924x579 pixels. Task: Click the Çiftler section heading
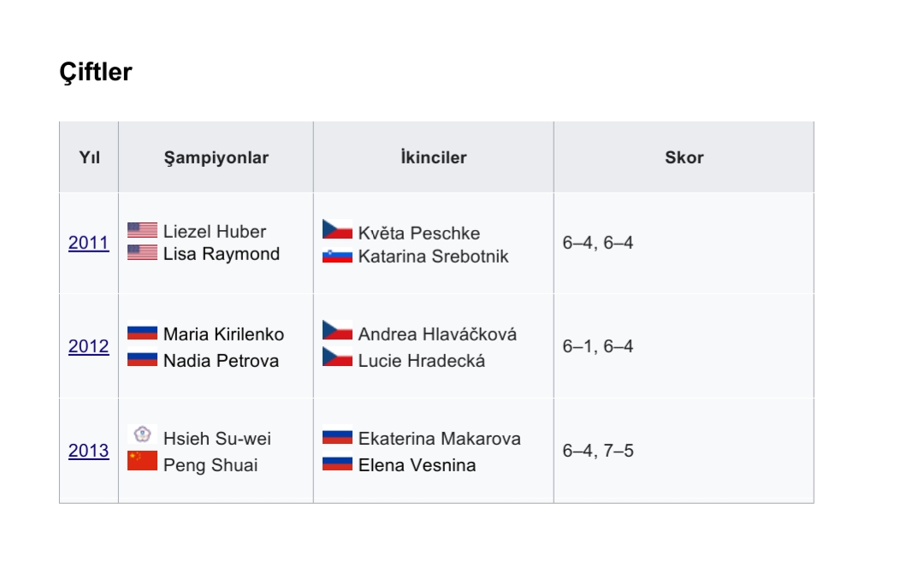click(x=96, y=72)
